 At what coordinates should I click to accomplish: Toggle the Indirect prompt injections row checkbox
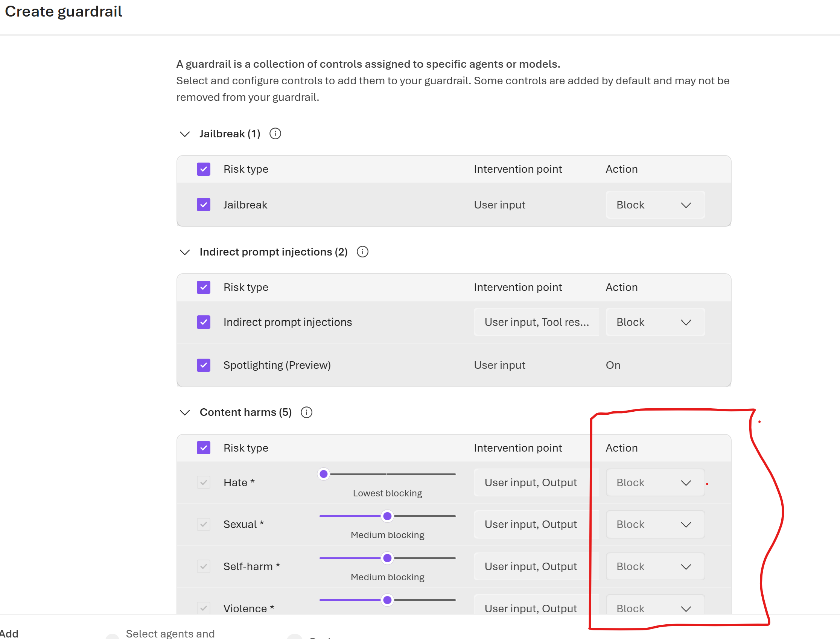click(x=204, y=322)
